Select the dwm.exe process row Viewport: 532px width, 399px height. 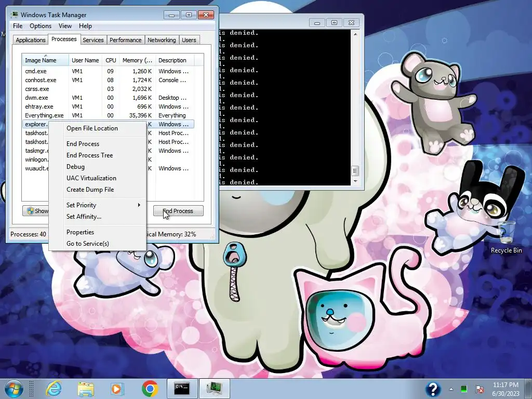coord(108,98)
